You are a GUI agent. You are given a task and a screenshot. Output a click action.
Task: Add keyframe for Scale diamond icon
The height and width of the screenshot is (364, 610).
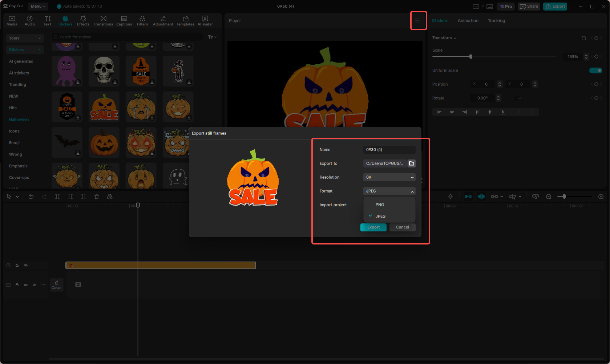pos(596,57)
